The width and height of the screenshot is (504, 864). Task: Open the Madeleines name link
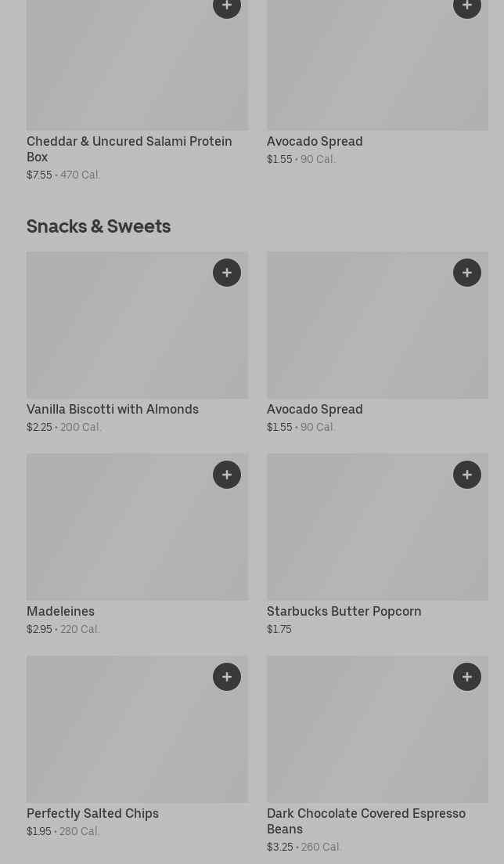coord(60,611)
